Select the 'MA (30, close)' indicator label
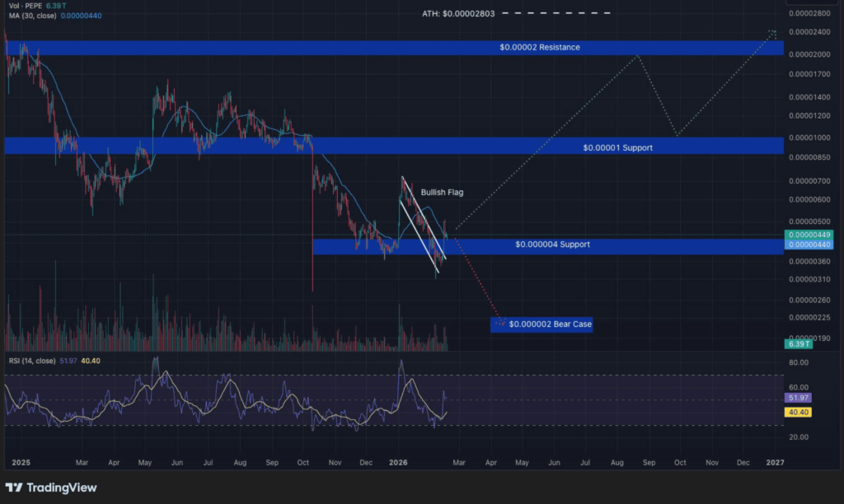Viewport: 844px width, 504px height. click(32, 16)
